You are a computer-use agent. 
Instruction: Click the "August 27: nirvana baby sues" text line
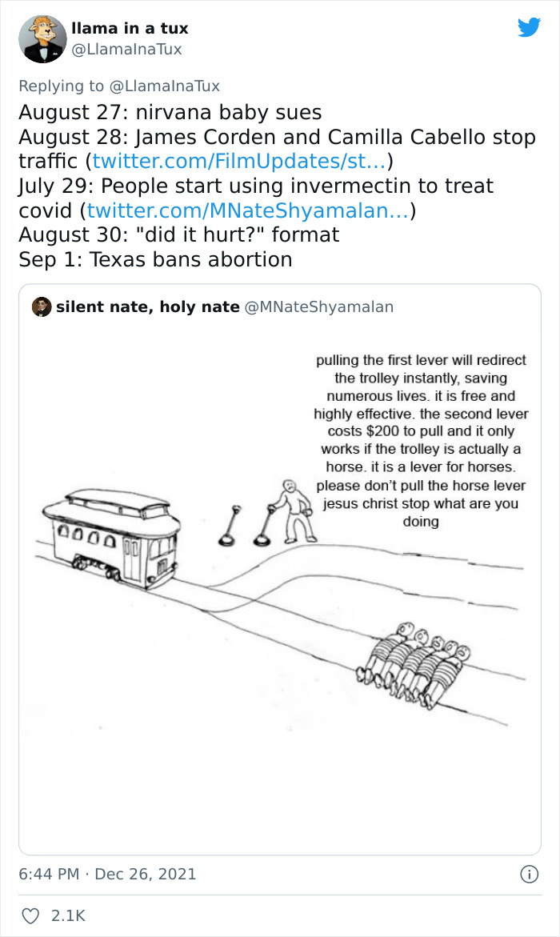170,112
